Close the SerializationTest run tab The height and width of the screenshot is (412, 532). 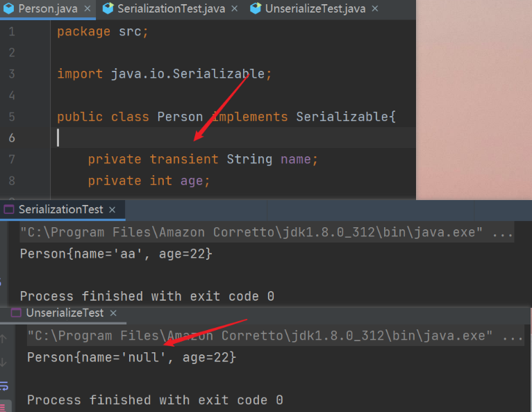pos(113,210)
